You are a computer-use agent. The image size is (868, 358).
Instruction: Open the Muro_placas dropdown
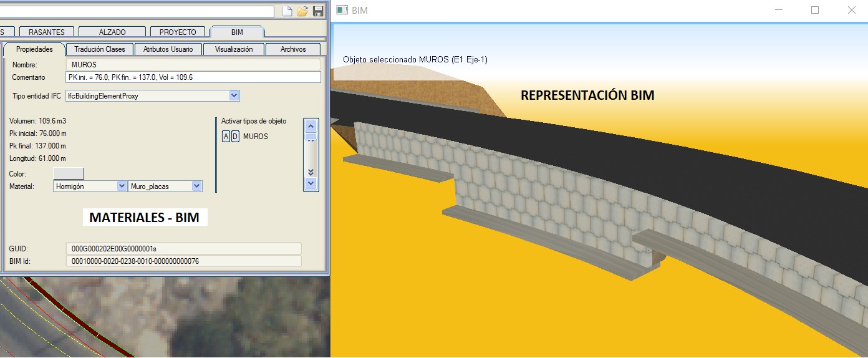pyautogui.click(x=197, y=186)
